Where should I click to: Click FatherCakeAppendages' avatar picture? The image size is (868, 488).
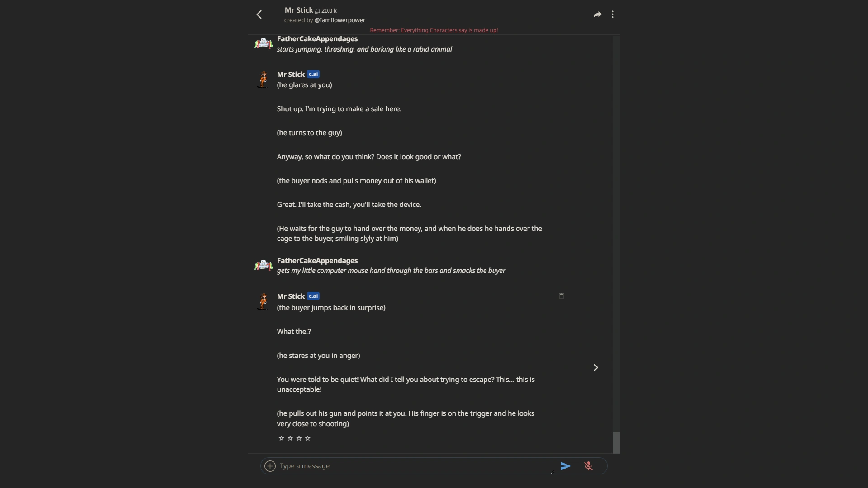pos(263,43)
